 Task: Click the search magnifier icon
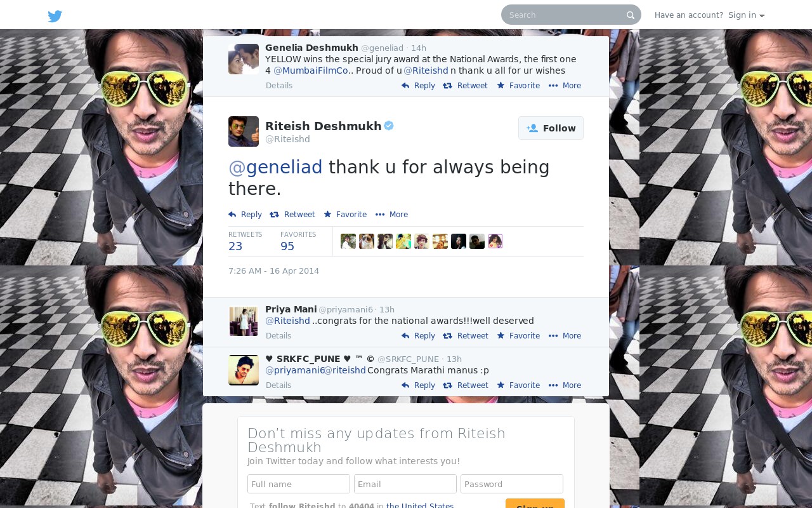[x=631, y=15]
